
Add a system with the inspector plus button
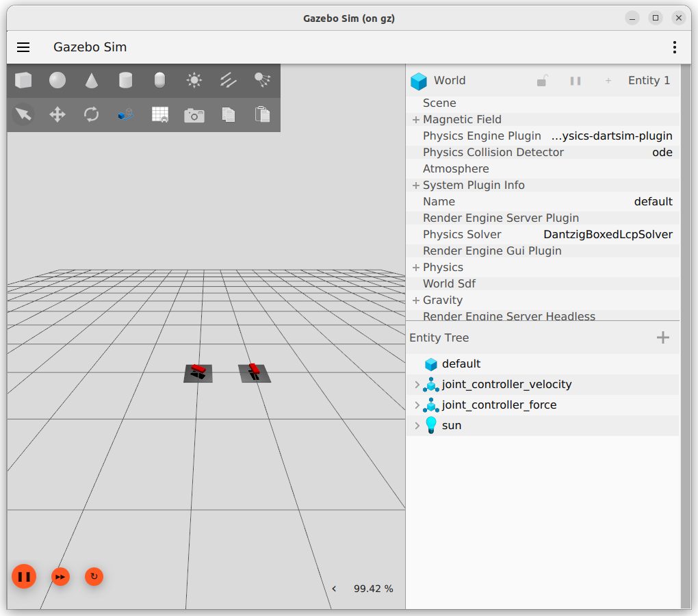(x=608, y=81)
